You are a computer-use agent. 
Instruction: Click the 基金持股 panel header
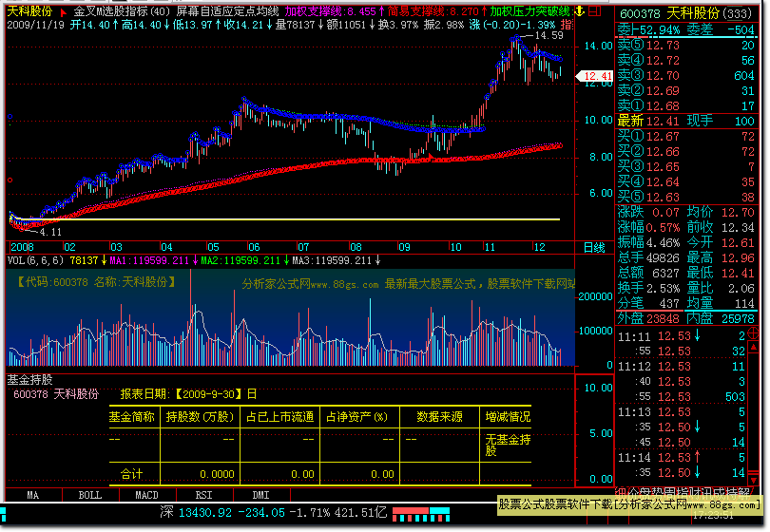click(x=31, y=379)
